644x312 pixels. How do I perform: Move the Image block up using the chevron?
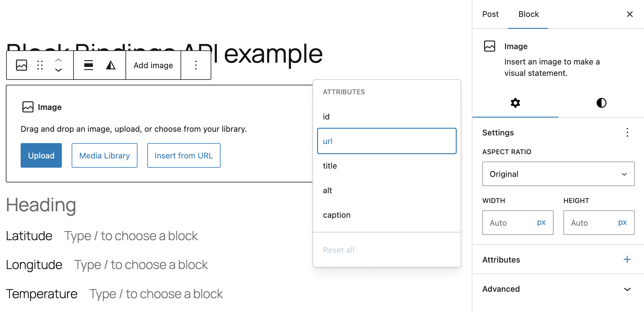click(x=58, y=60)
